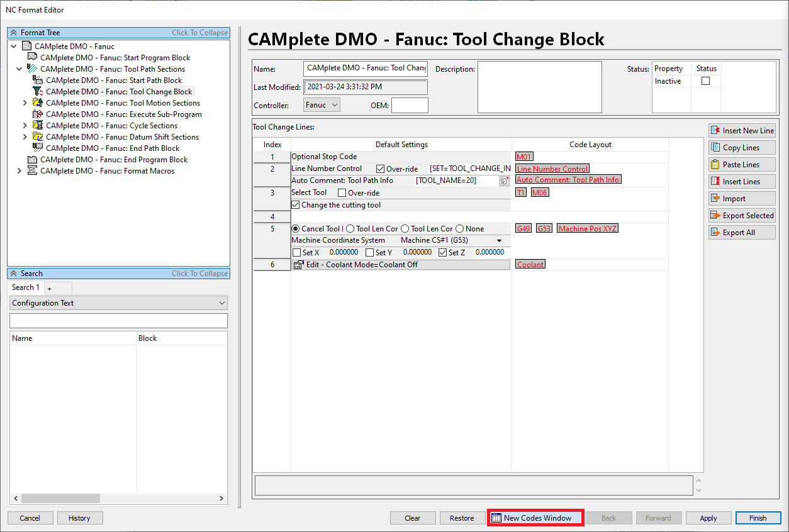Open the New Codes Window
Screen dimensions: 789x532
pos(535,518)
